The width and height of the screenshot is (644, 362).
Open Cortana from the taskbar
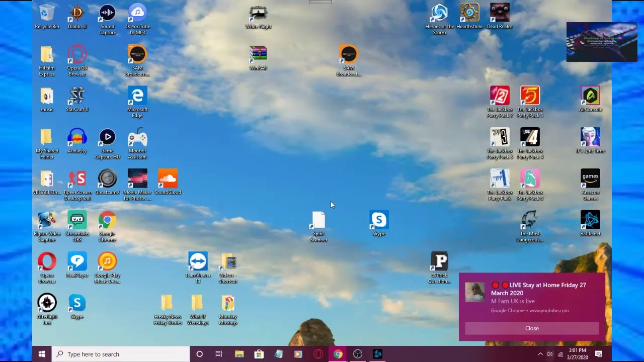[x=199, y=354]
